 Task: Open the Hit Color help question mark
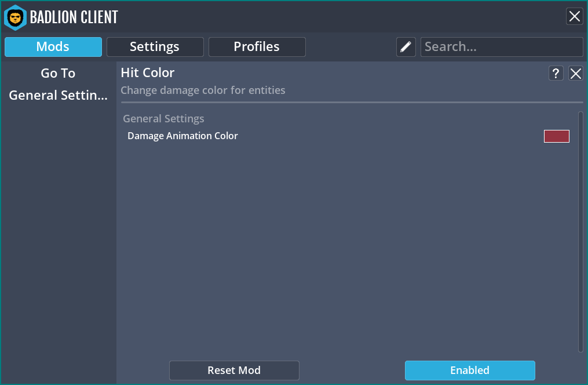[556, 73]
